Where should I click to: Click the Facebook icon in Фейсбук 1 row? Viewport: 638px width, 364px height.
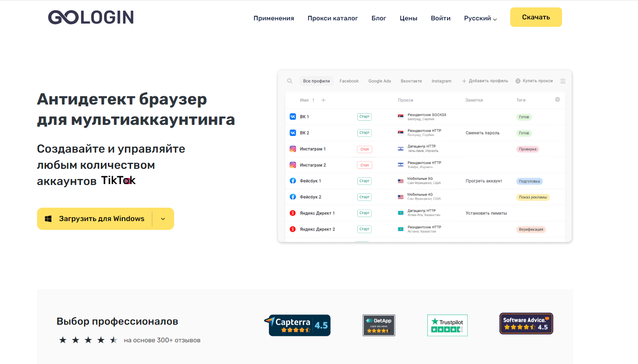(x=293, y=181)
